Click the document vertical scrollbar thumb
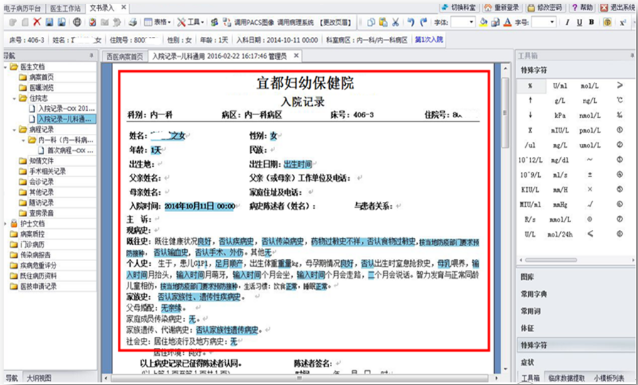Image resolution: width=638 pixels, height=385 pixels. tap(505, 112)
